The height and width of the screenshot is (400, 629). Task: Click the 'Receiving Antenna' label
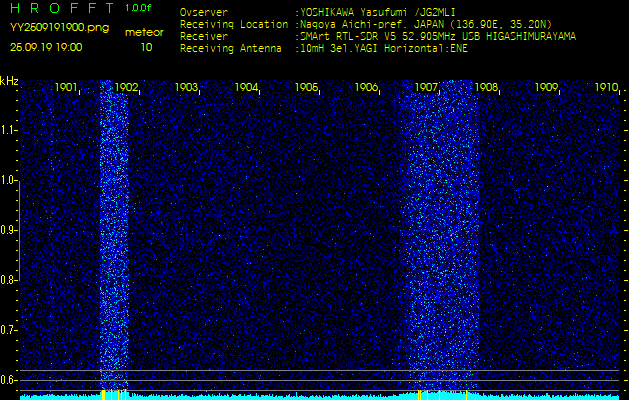coord(231,49)
